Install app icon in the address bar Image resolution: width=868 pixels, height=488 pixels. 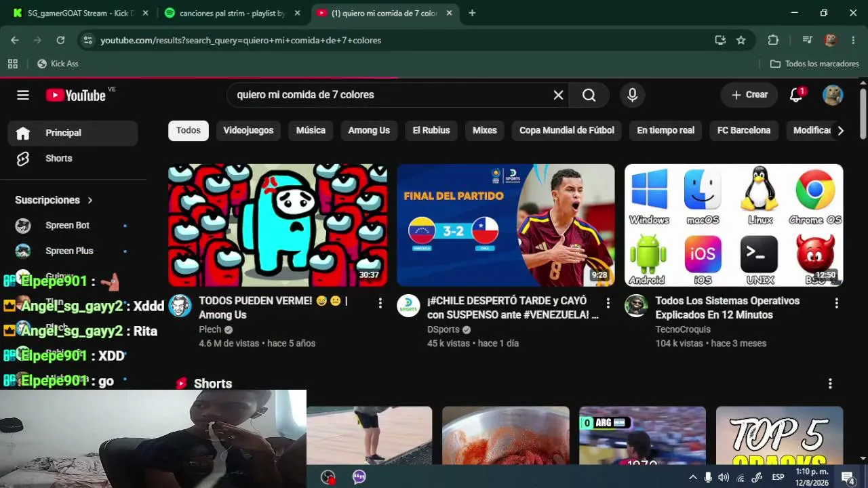tap(720, 40)
